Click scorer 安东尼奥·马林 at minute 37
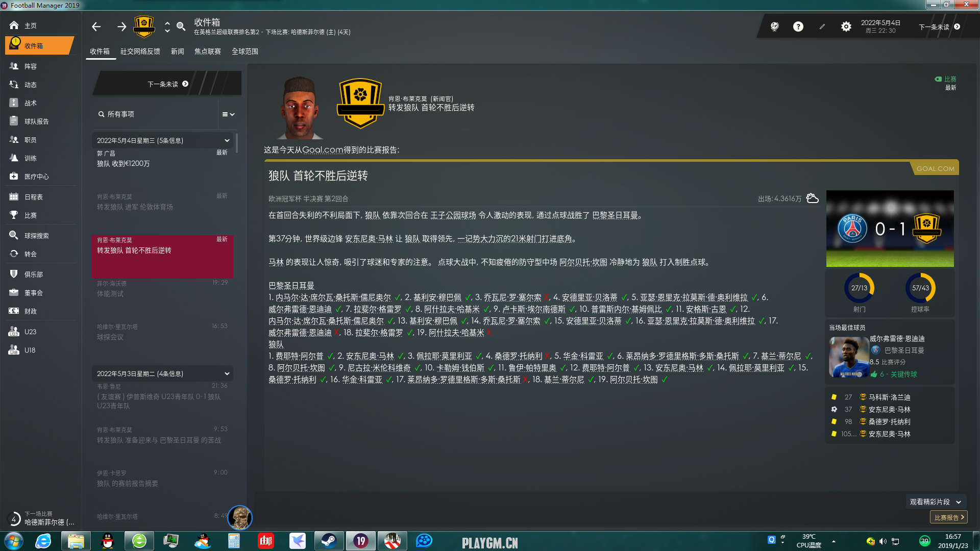The image size is (980, 551). pos(890,409)
